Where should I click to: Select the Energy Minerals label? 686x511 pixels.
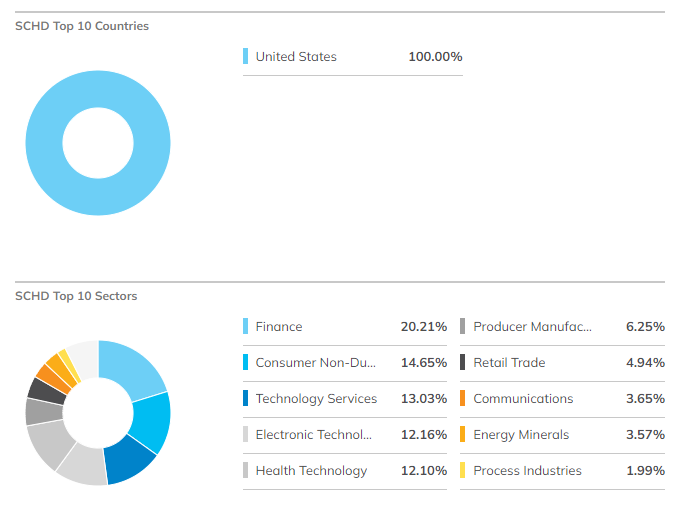tap(521, 434)
